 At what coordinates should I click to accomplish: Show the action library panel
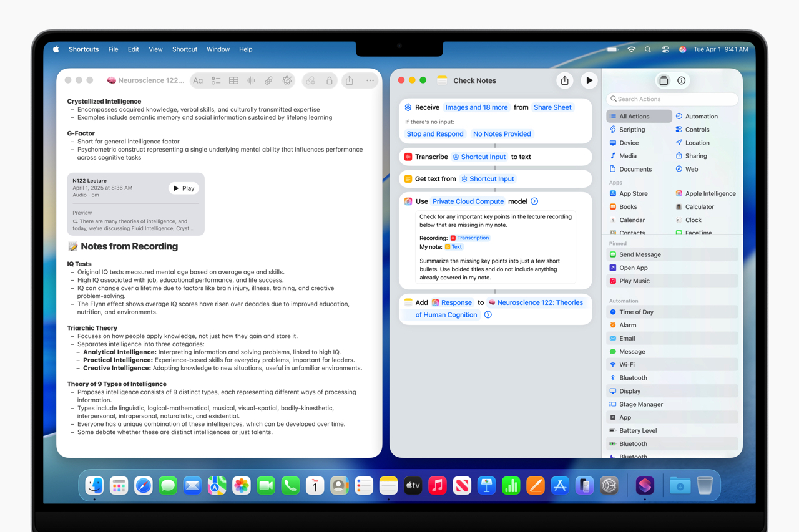pyautogui.click(x=664, y=80)
